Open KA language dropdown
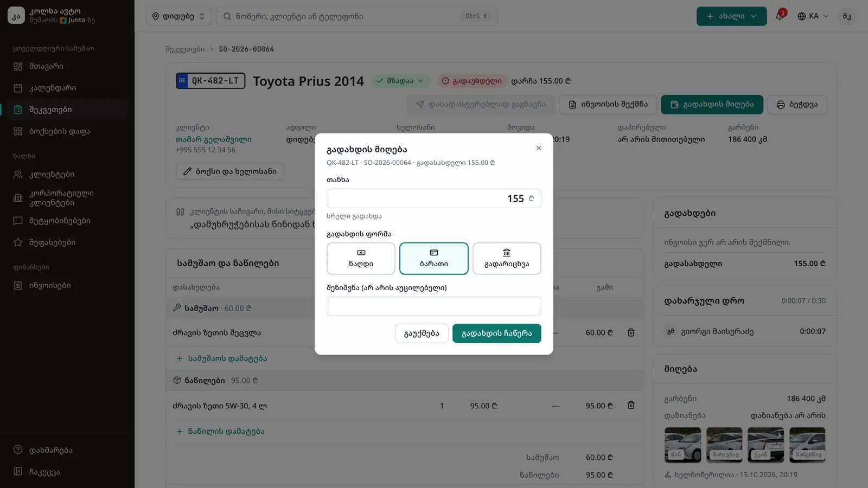The width and height of the screenshot is (868, 488). pyautogui.click(x=813, y=16)
